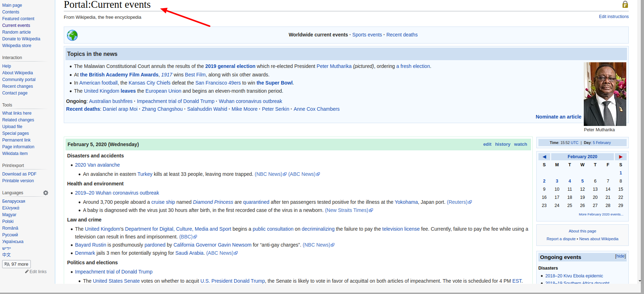
Task: Click edit for February 5, 2020
Action: [x=487, y=144]
